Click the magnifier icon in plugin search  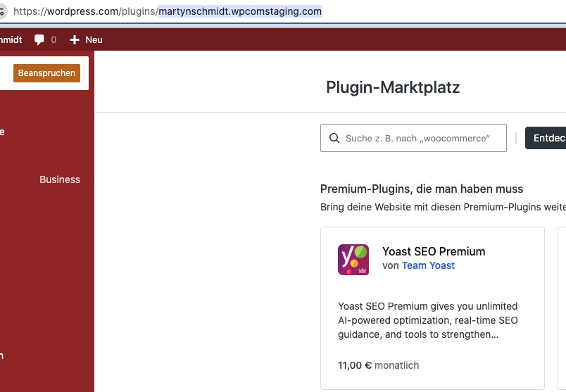(x=334, y=138)
